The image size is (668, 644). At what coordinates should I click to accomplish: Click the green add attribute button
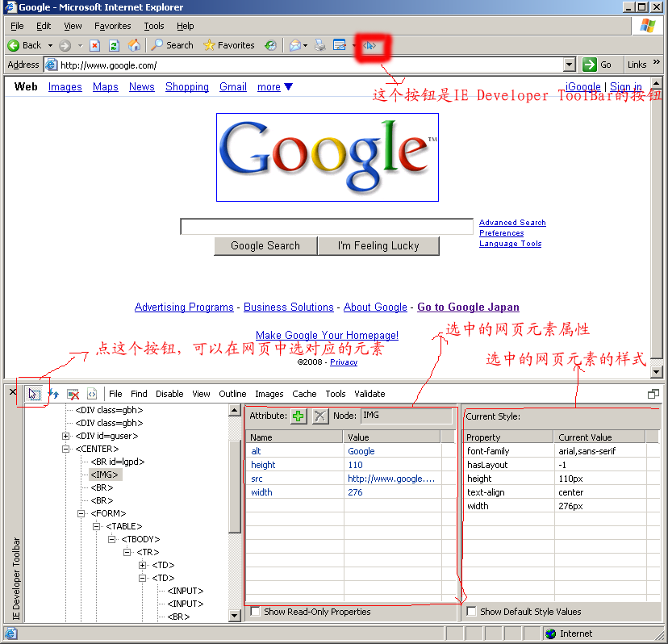click(x=299, y=416)
